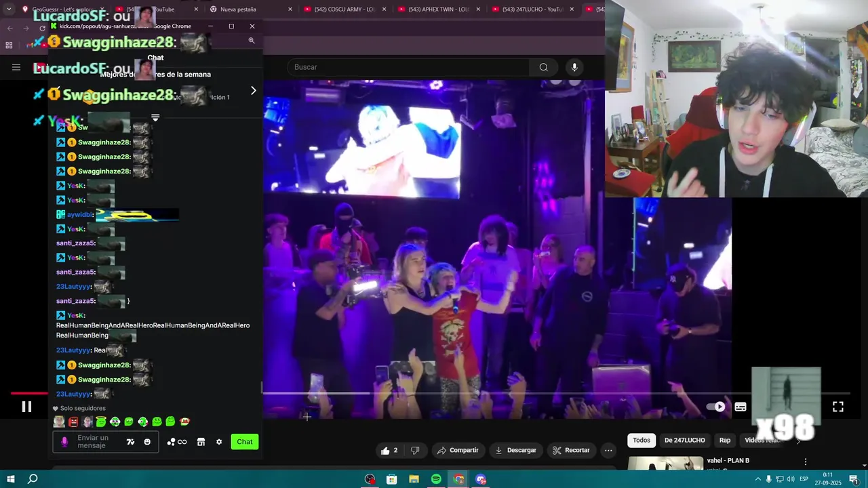
Task: Open the volume control in system tray
Action: (x=791, y=479)
